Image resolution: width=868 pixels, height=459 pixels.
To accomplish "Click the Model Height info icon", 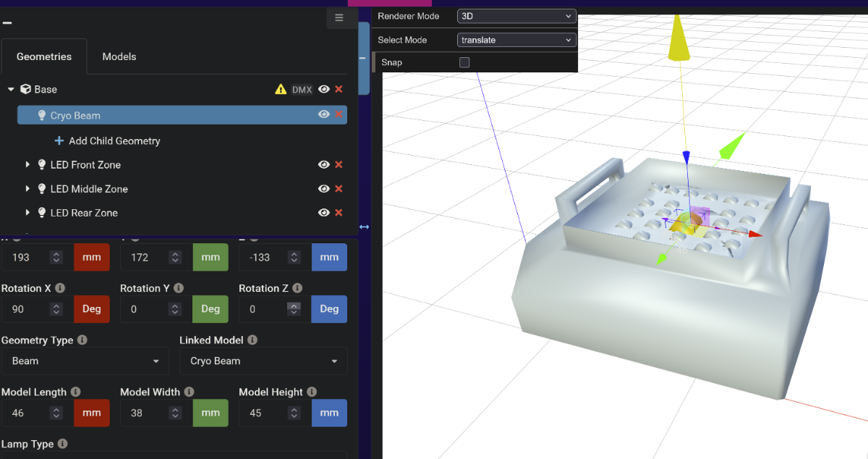I will (x=312, y=392).
